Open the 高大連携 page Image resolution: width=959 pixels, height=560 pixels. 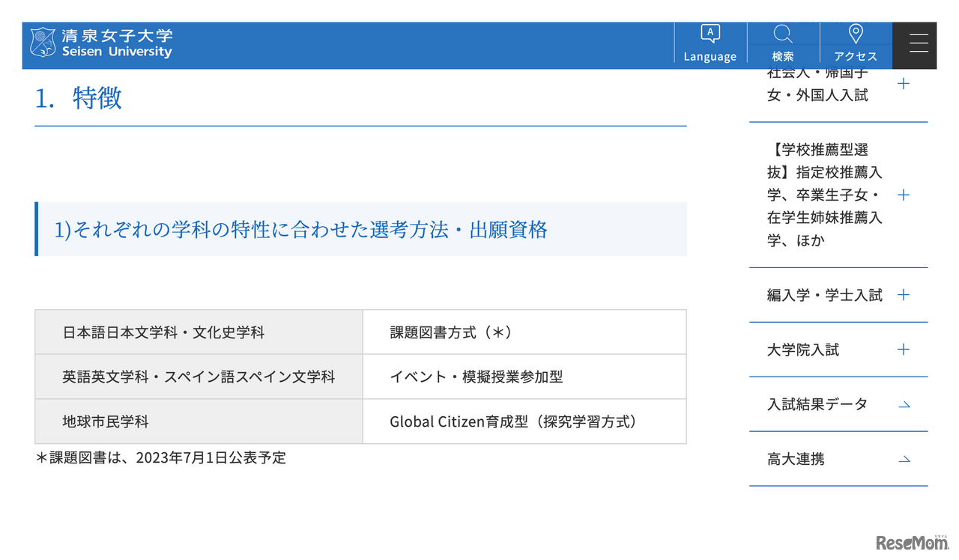[x=795, y=459]
